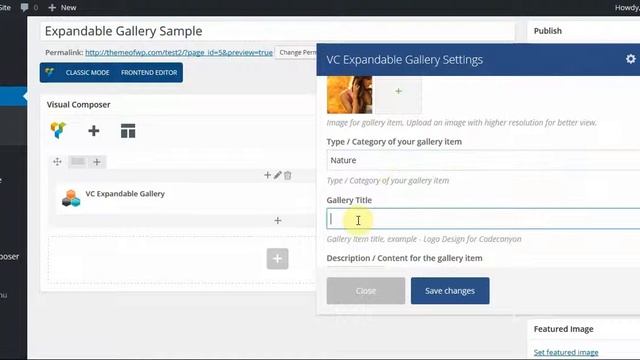Image resolution: width=640 pixels, height=360 pixels.
Task: Delete the column with trash icon
Action: pos(288,175)
